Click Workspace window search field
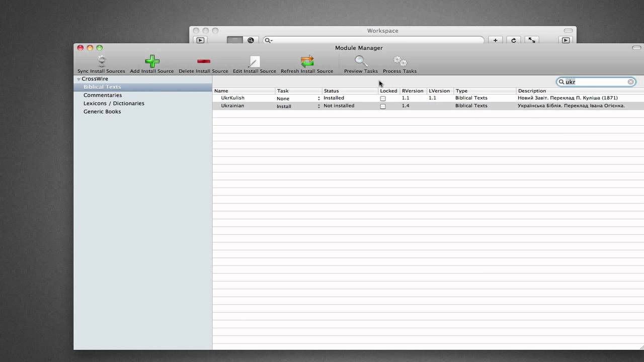This screenshot has width=644, height=362. click(373, 40)
